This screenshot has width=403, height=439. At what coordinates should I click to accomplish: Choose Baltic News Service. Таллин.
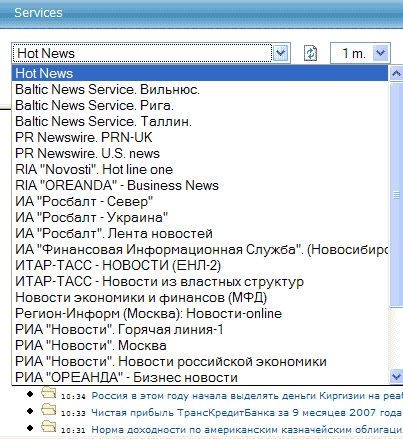(x=200, y=121)
